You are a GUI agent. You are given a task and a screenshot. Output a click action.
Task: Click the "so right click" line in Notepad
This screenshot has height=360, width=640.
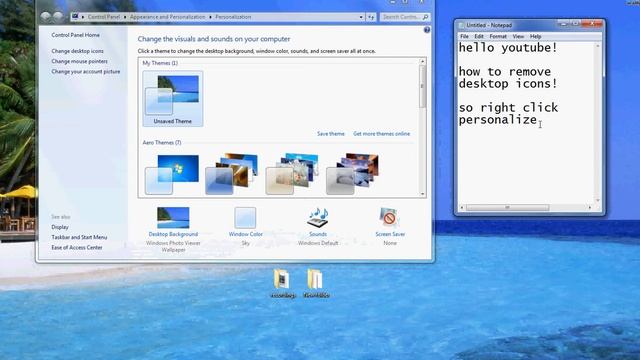click(508, 108)
